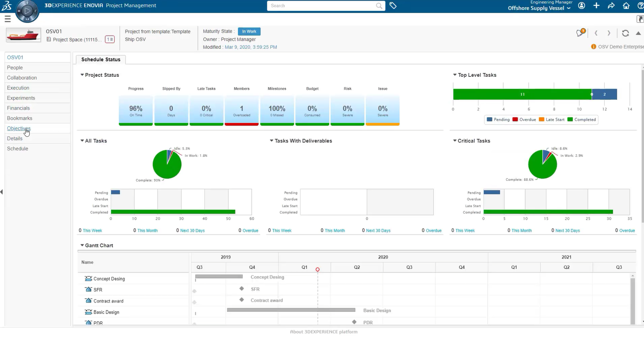
Task: Click the share arrow icon
Action: tap(611, 6)
